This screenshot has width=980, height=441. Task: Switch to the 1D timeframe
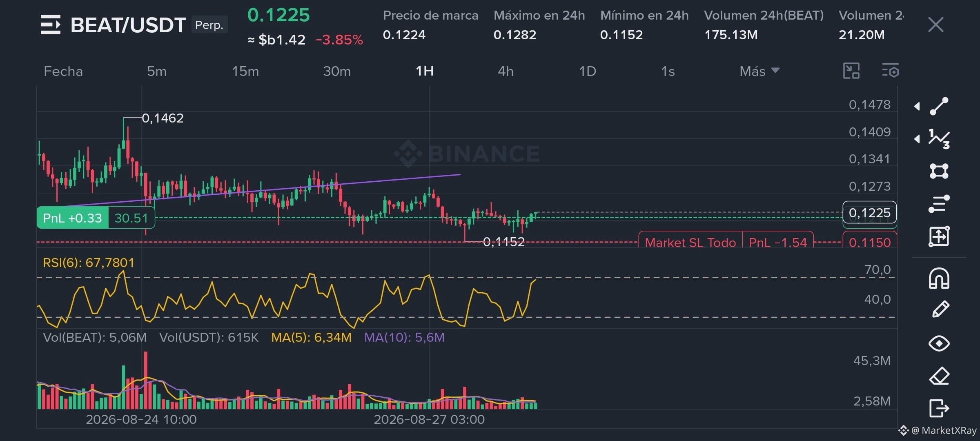click(588, 71)
